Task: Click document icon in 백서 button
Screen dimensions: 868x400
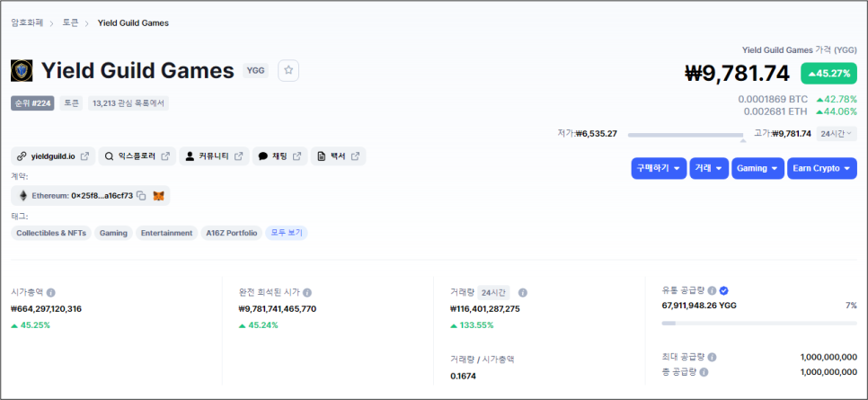Action: tap(321, 156)
